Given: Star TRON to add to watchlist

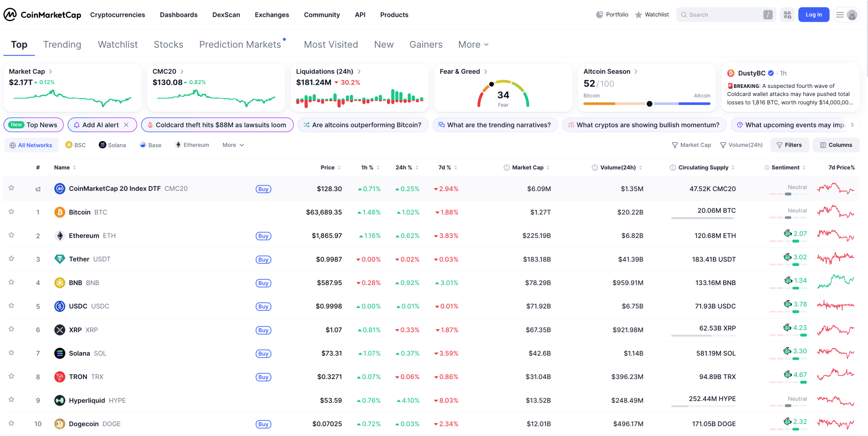Looking at the screenshot, I should (x=11, y=376).
